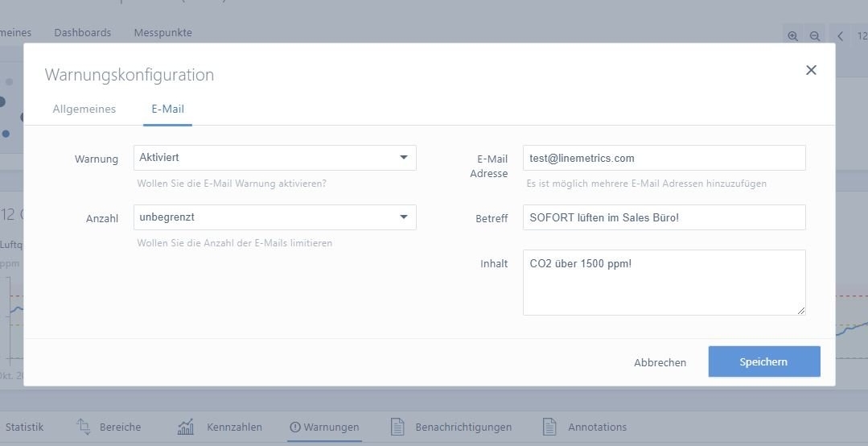Click Abbrechen to cancel
This screenshot has height=446, width=868.
tap(660, 362)
